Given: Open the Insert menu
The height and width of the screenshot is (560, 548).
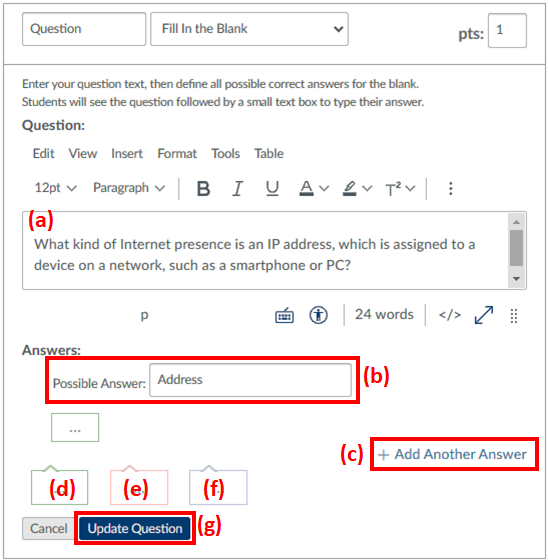Looking at the screenshot, I should [127, 154].
